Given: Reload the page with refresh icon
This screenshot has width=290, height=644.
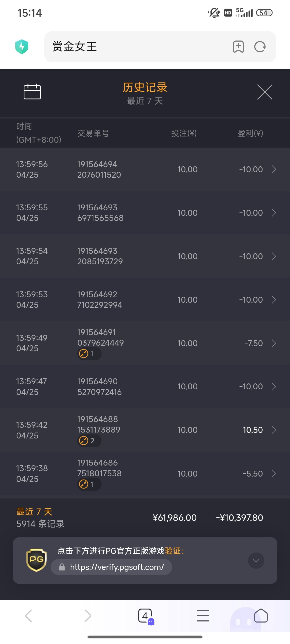Looking at the screenshot, I should tap(260, 47).
